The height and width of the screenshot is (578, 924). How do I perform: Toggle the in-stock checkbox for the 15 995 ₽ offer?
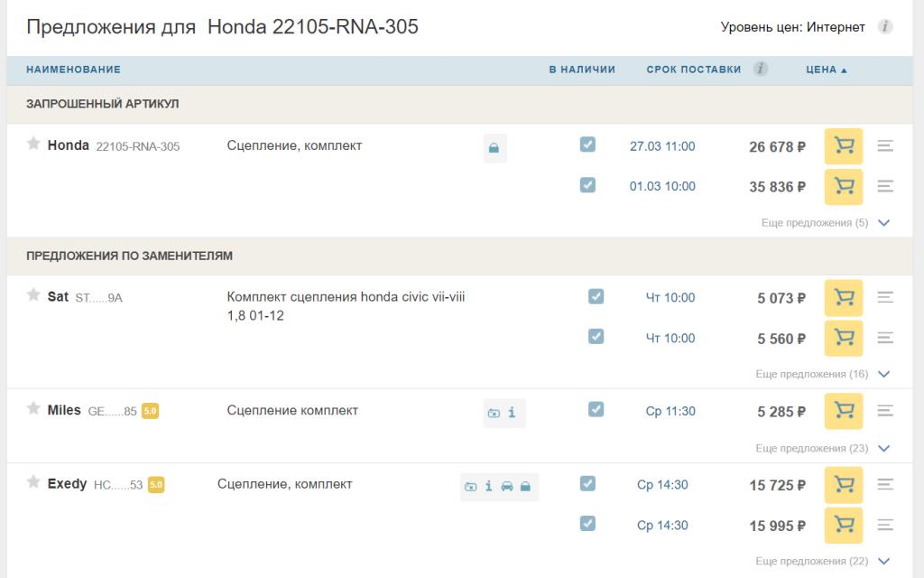(587, 524)
